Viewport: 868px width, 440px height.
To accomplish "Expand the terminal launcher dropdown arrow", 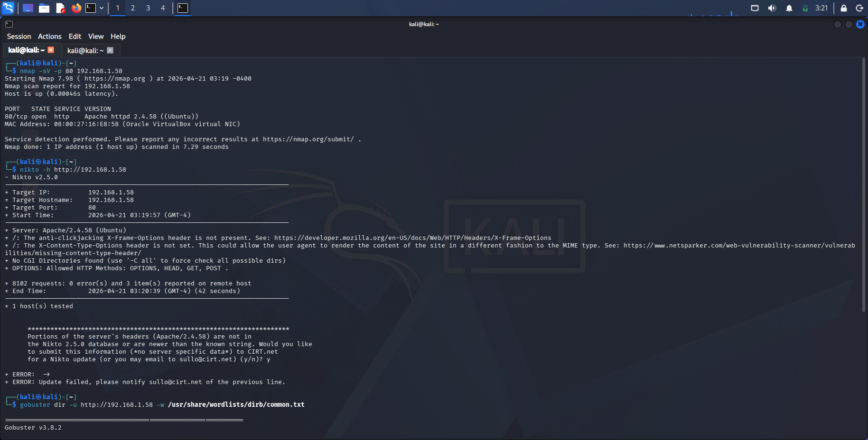I will tap(102, 8).
